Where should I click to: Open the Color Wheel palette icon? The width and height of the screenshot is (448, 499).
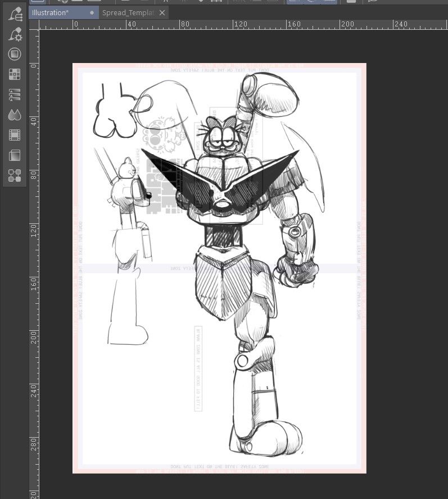(x=15, y=54)
